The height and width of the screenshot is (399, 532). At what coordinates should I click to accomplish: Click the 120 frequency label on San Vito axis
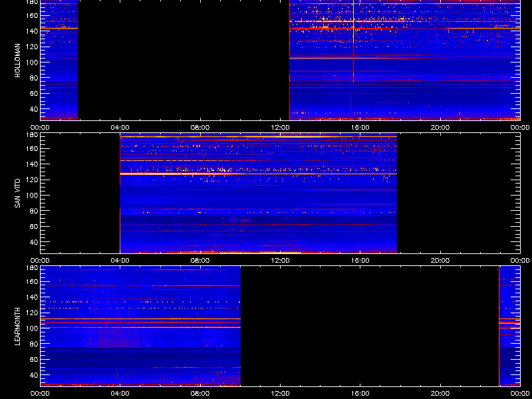pos(31,180)
